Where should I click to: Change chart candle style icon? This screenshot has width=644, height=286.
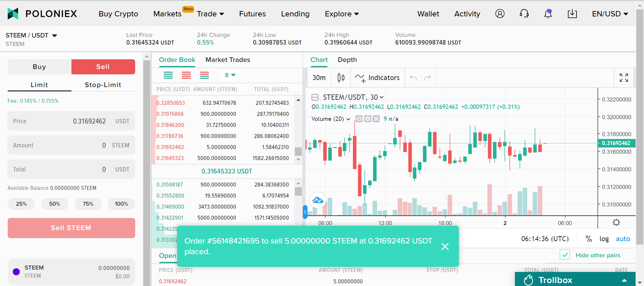click(341, 78)
